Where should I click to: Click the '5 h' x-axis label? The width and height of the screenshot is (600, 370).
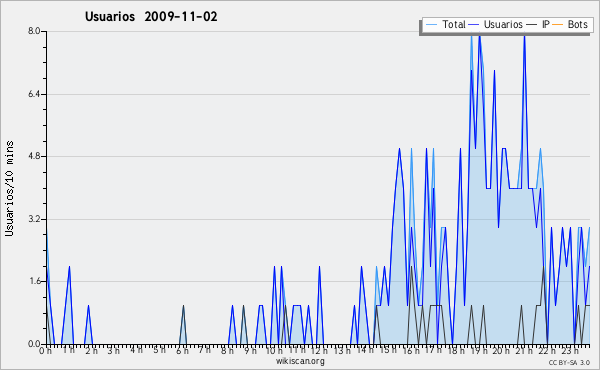tap(159, 350)
